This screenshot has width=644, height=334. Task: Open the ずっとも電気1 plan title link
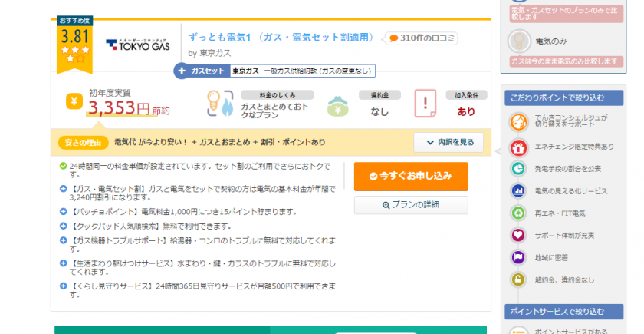281,38
